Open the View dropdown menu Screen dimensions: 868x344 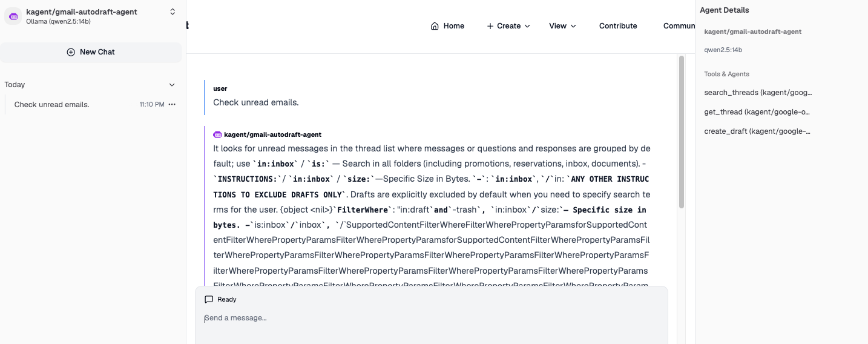pos(562,26)
